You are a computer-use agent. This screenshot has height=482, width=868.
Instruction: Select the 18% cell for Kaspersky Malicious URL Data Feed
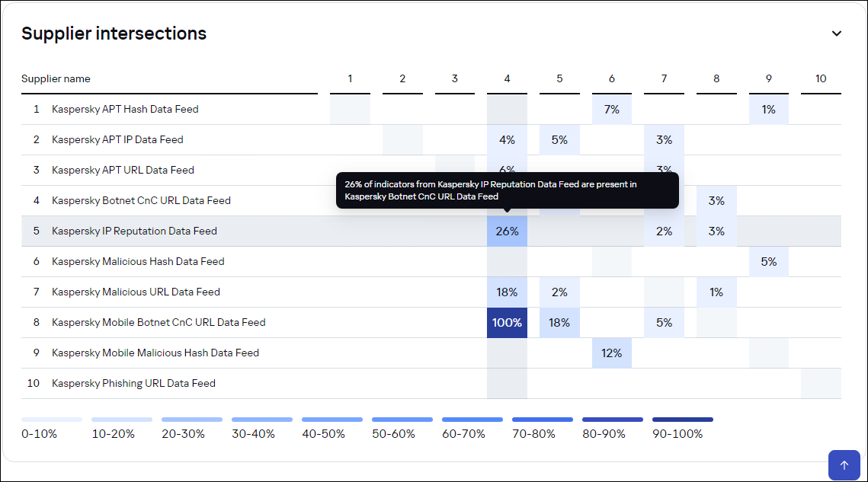click(x=507, y=292)
